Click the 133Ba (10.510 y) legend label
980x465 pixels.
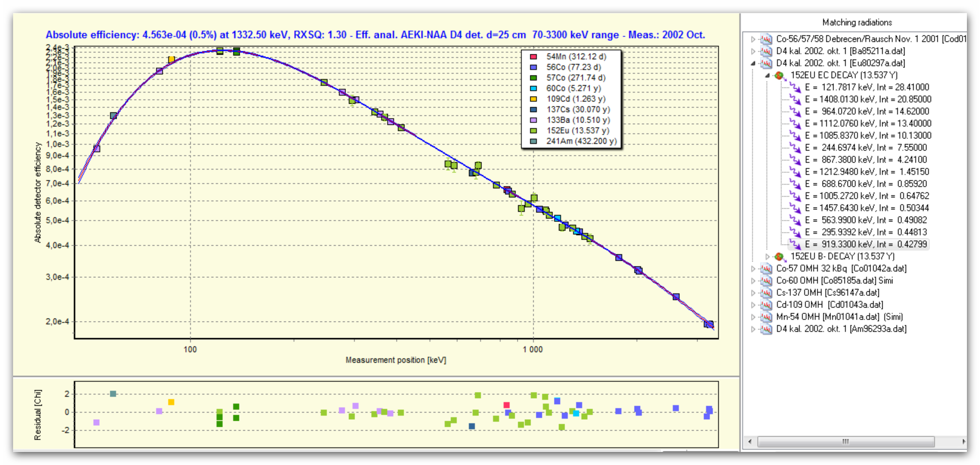click(578, 120)
